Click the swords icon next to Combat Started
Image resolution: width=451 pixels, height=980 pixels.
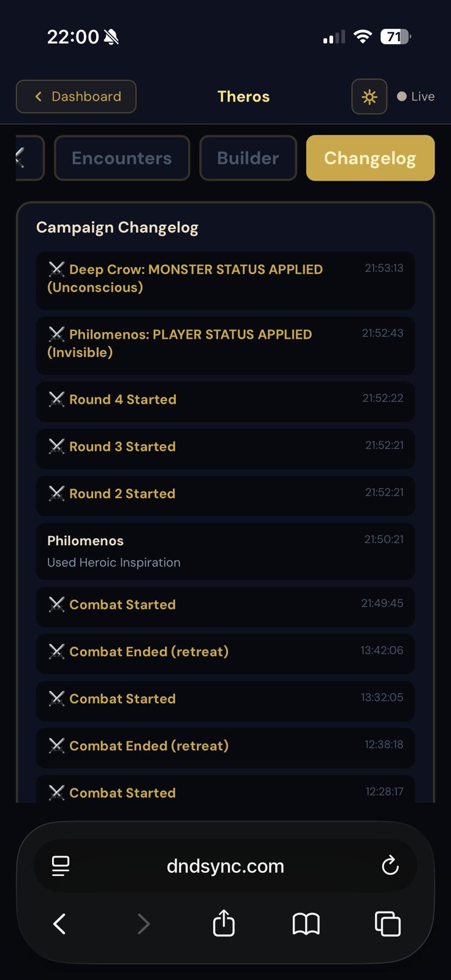pyautogui.click(x=57, y=605)
